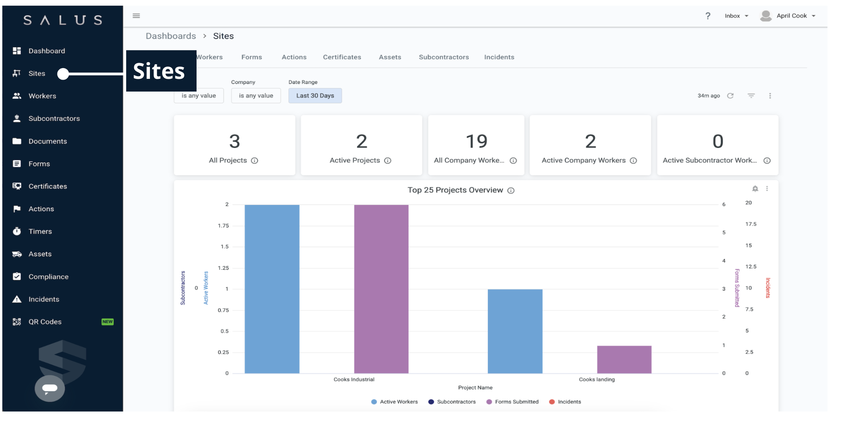This screenshot has width=868, height=421.
Task: Click the hamburger menu icon
Action: (136, 16)
